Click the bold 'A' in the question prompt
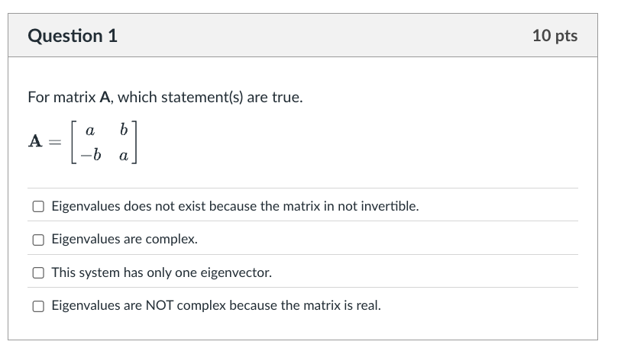Screen dimensions: 634x364 click(105, 98)
